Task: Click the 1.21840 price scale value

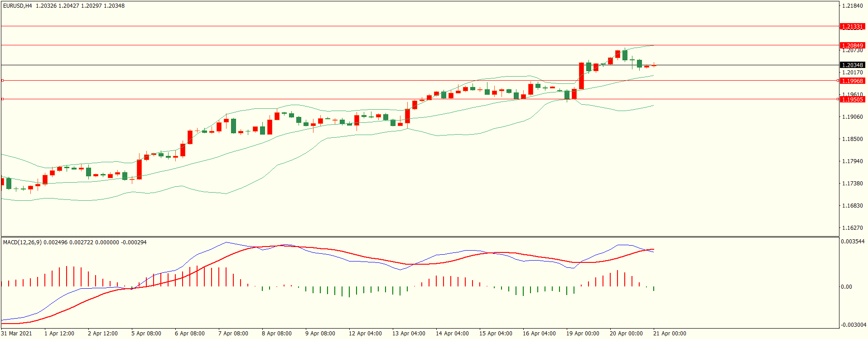Action: point(852,6)
